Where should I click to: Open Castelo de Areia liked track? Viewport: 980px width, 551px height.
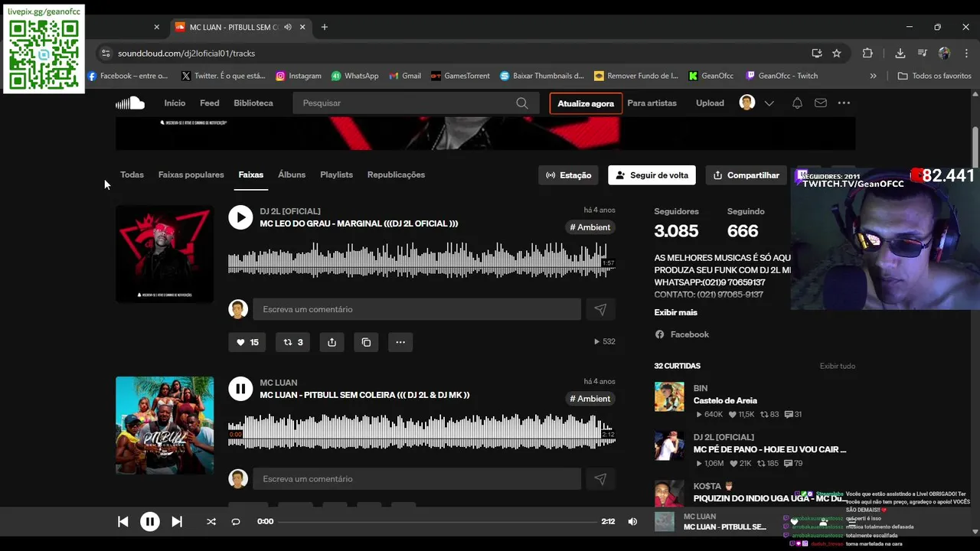coord(725,400)
